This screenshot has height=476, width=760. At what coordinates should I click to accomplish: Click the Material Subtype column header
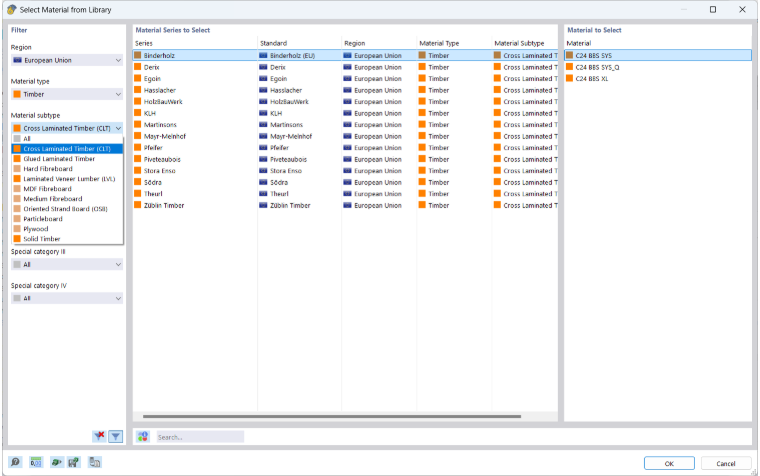coord(525,43)
